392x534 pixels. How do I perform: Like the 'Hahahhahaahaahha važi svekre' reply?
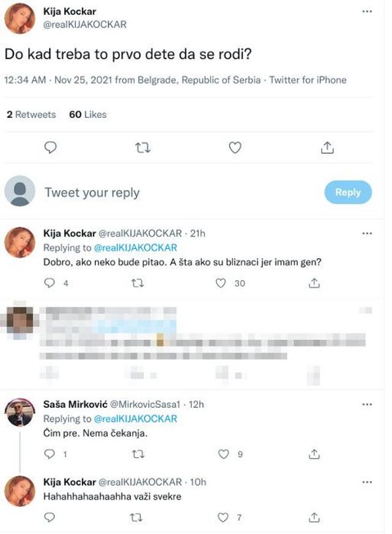pos(224,517)
